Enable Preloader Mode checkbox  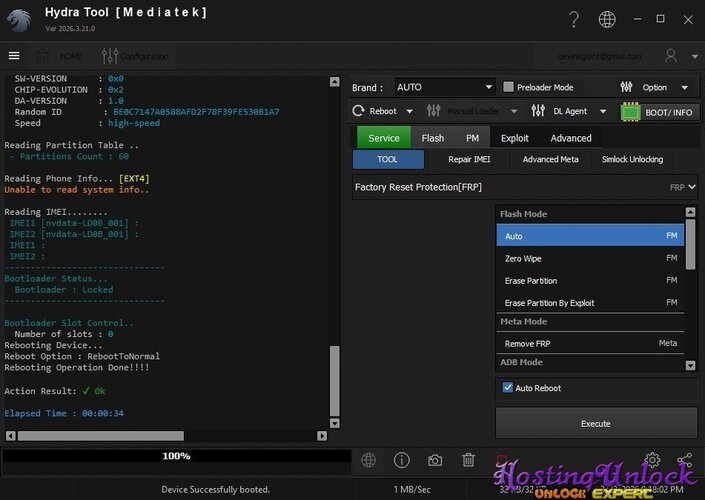point(509,87)
